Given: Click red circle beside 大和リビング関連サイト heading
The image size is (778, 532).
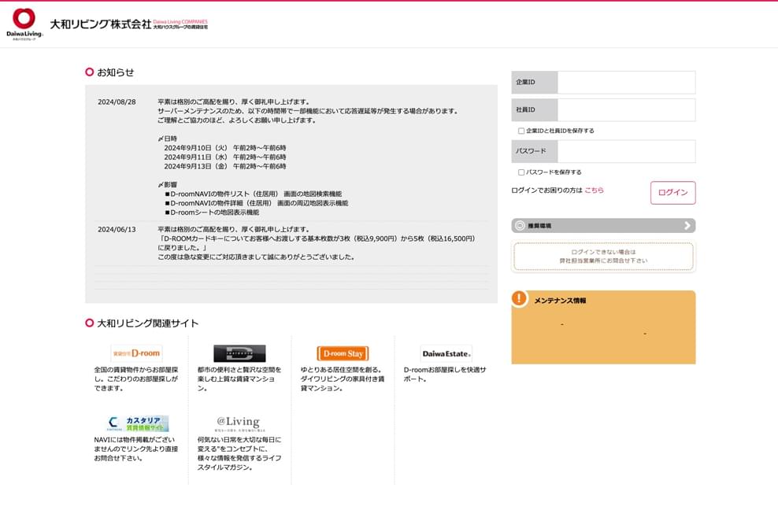Looking at the screenshot, I should pos(89,323).
